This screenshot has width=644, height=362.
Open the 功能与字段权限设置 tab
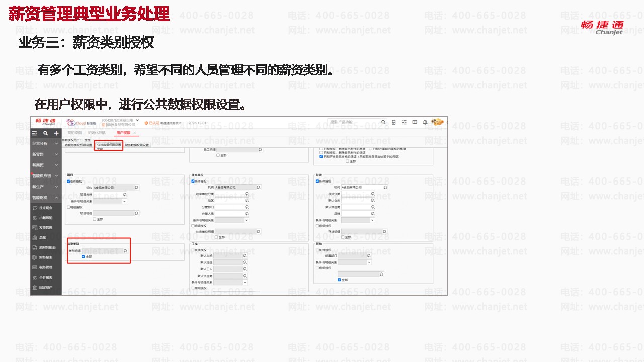[x=78, y=145]
